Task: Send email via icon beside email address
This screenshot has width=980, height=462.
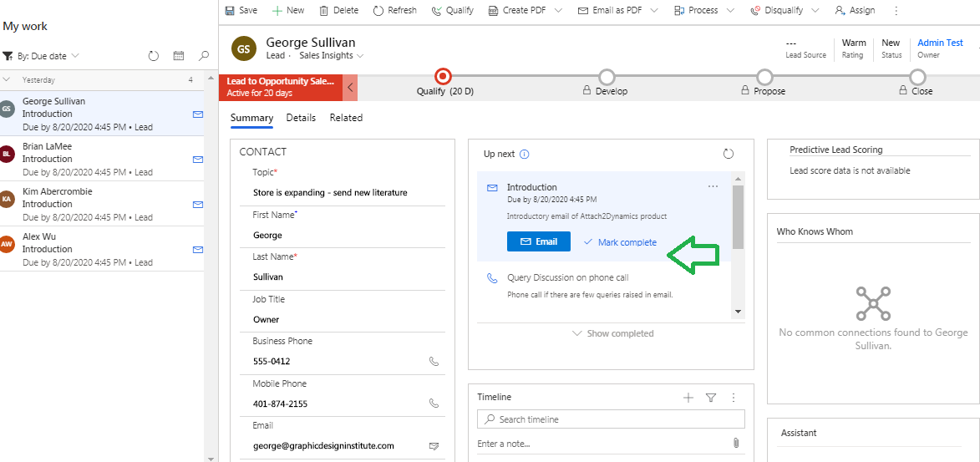Action: click(x=434, y=446)
